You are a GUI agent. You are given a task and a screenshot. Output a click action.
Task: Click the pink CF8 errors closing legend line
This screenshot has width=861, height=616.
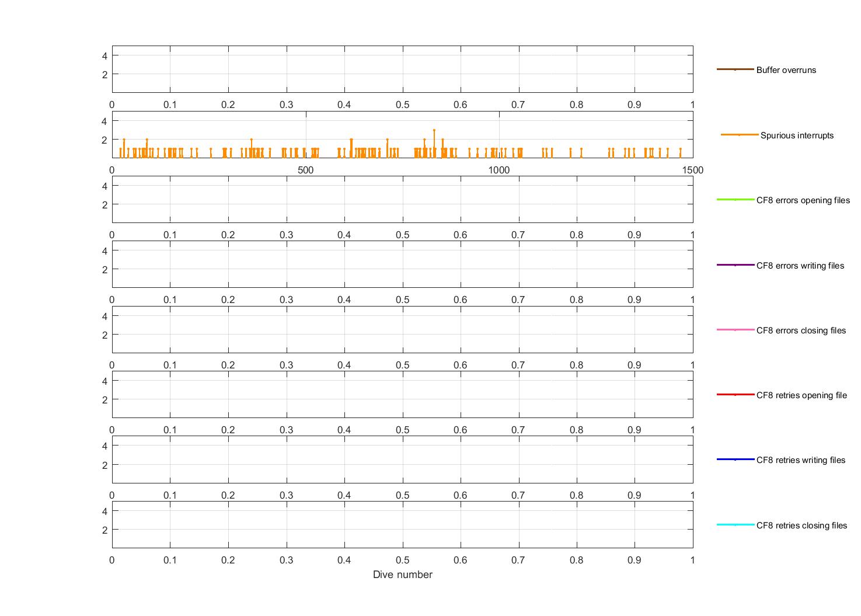point(735,330)
